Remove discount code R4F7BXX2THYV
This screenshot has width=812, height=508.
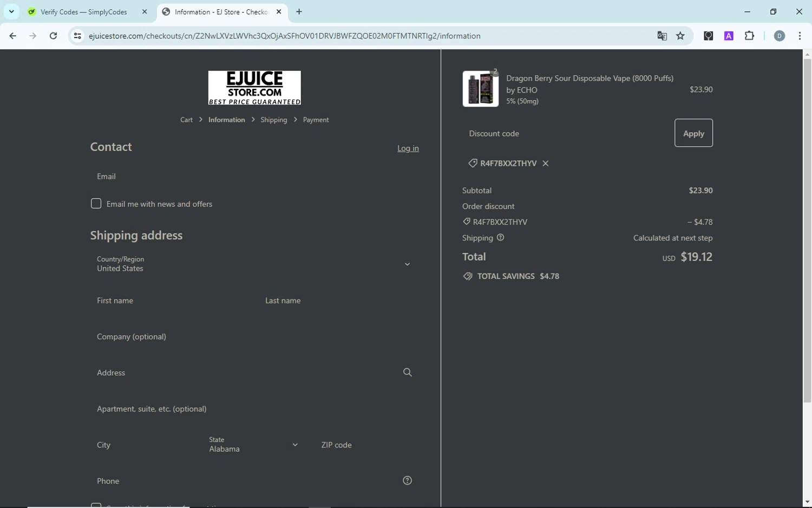[546, 164]
